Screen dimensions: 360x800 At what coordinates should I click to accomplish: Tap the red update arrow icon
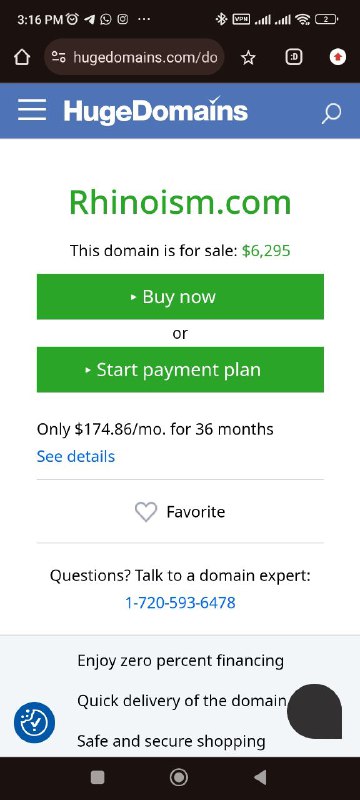[x=338, y=57]
